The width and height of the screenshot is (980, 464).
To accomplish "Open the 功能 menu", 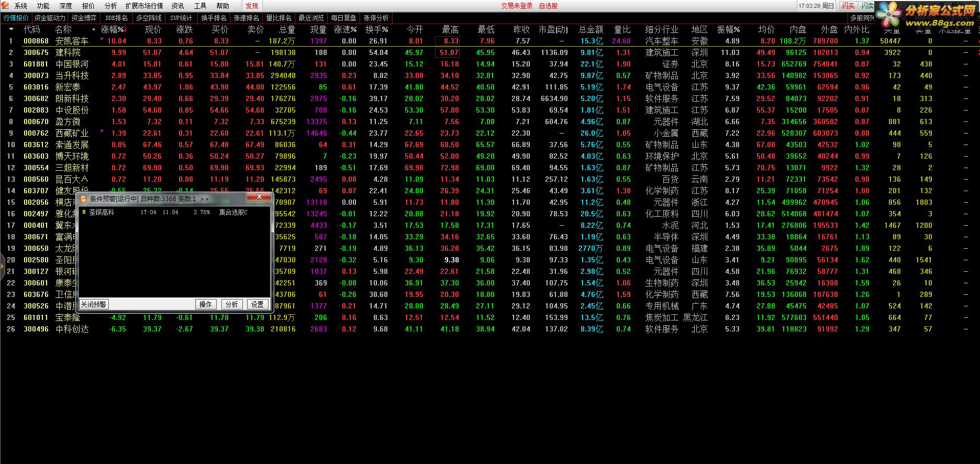I will [43, 6].
